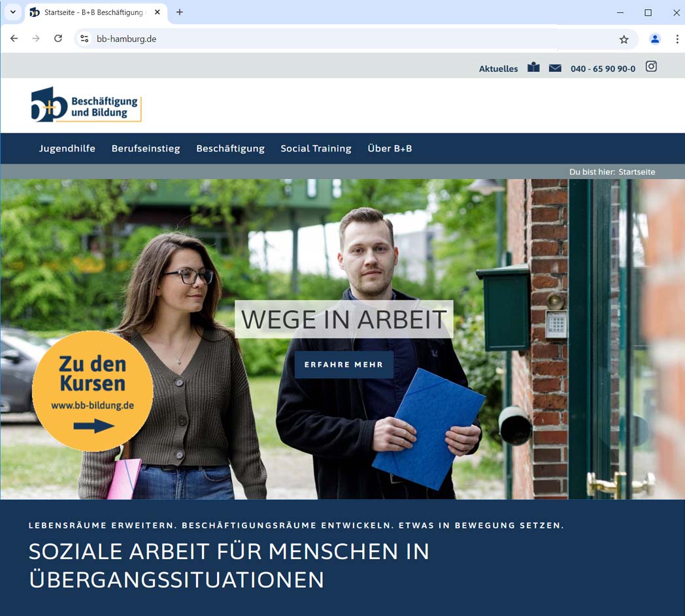Viewport: 685px width, 616px height.
Task: Close the Startseite browser tab
Action: [158, 12]
